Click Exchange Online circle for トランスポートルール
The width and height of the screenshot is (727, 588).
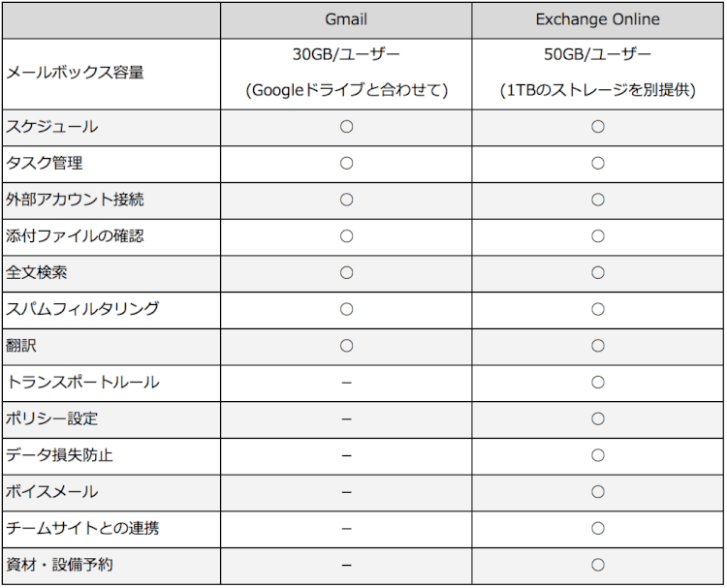point(598,382)
